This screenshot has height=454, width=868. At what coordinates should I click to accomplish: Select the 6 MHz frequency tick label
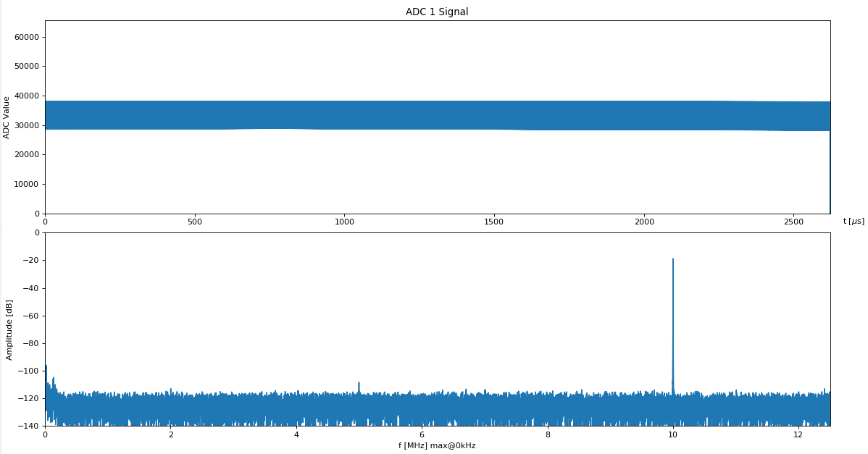pos(422,434)
